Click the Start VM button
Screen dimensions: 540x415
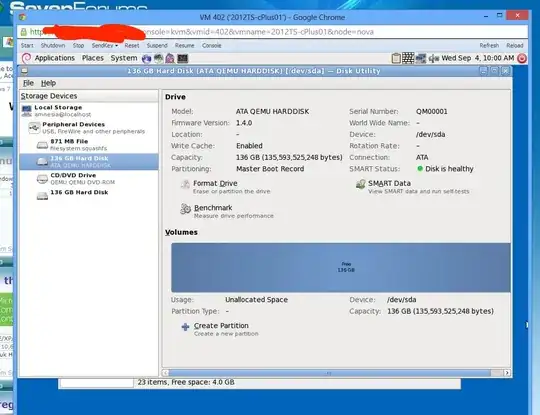pyautogui.click(x=27, y=45)
